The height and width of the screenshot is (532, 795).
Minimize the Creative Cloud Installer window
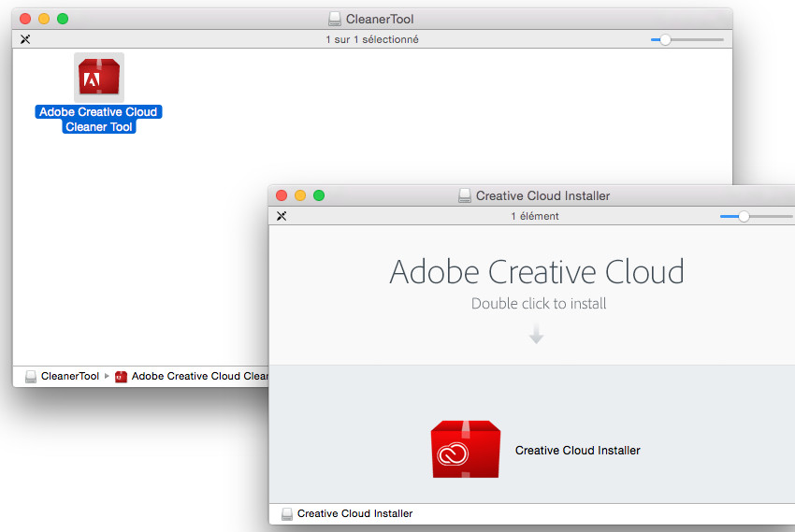[300, 195]
